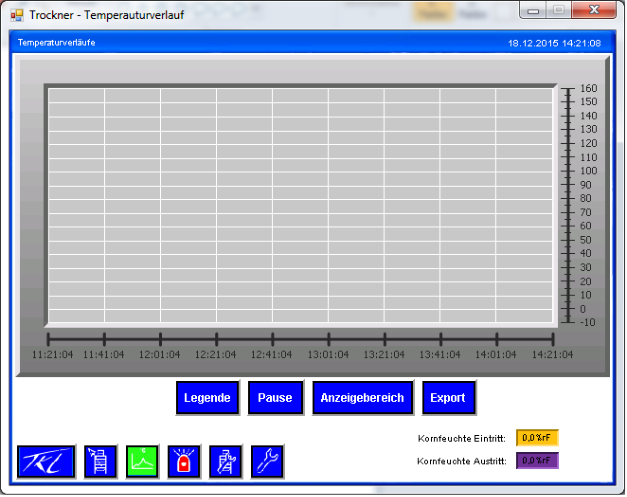Screen dimensions: 627x497
Task: Click the window icon in title bar
Action: pyautogui.click(x=16, y=15)
